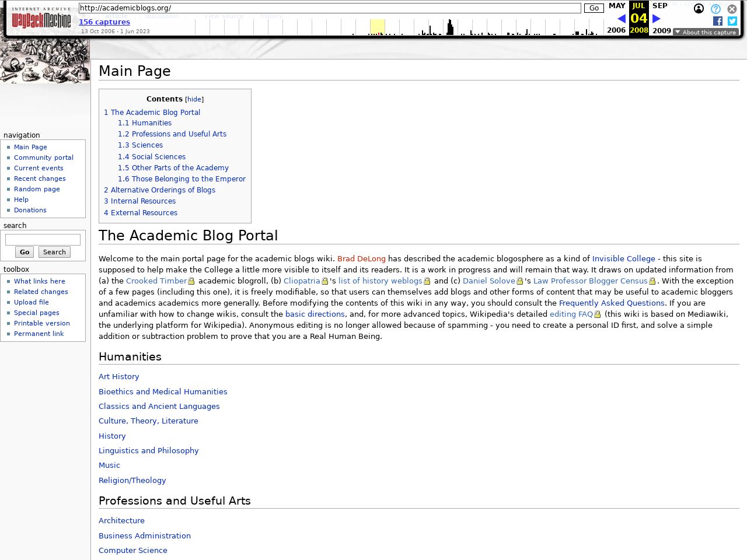Open the 156 captures link
Screen dimensions: 747x560
coord(104,22)
